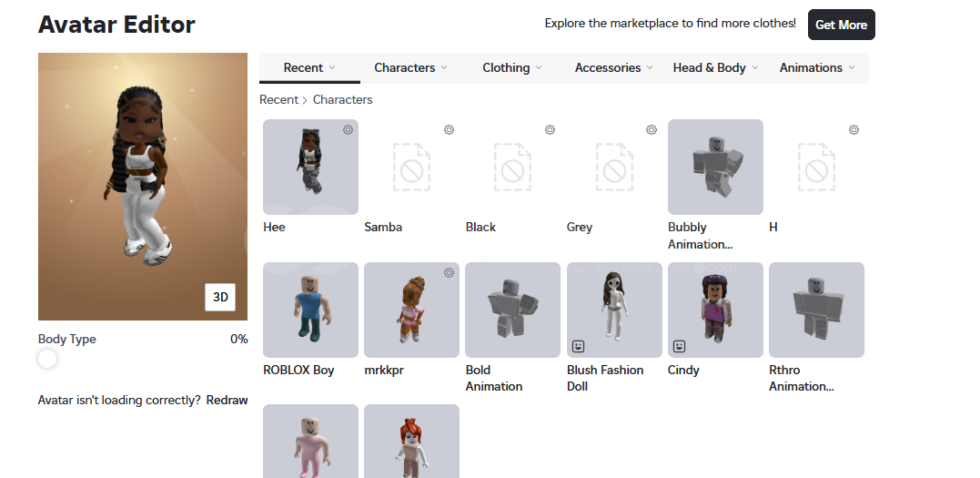Screen dimensions: 980x478
Task: Click the Black item label
Action: coord(480,227)
